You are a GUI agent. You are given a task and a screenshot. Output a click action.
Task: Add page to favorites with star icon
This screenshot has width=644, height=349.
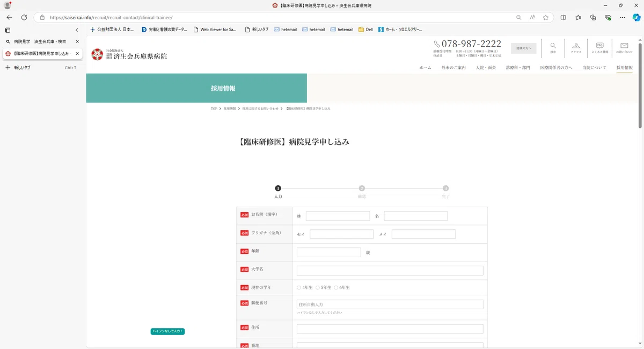546,17
